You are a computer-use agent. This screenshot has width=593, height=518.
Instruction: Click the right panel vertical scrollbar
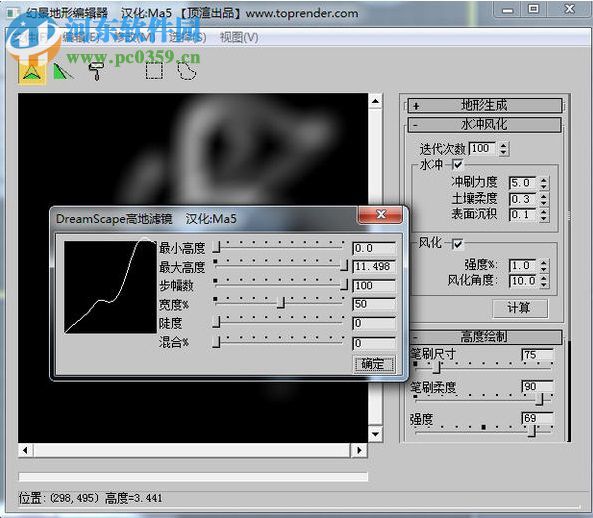click(x=569, y=391)
